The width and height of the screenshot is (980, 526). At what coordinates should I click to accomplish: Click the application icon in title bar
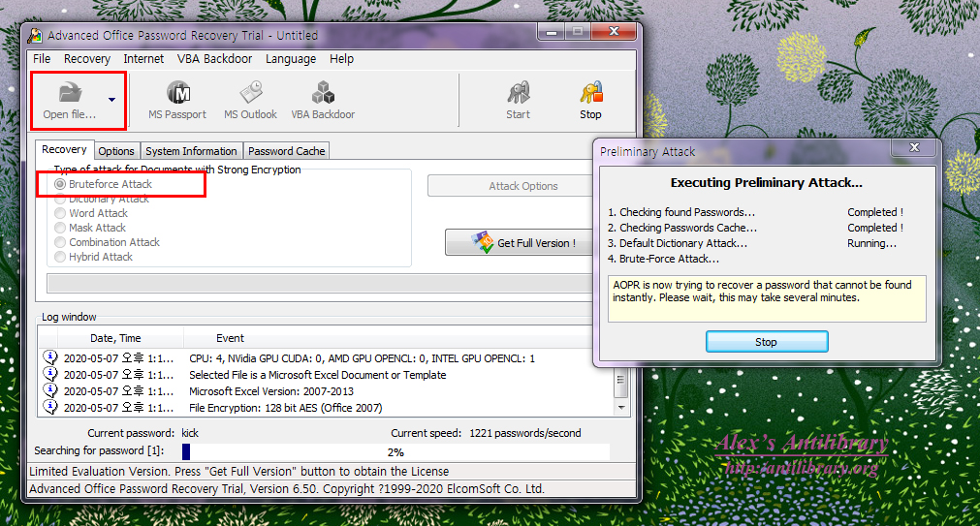(x=35, y=36)
